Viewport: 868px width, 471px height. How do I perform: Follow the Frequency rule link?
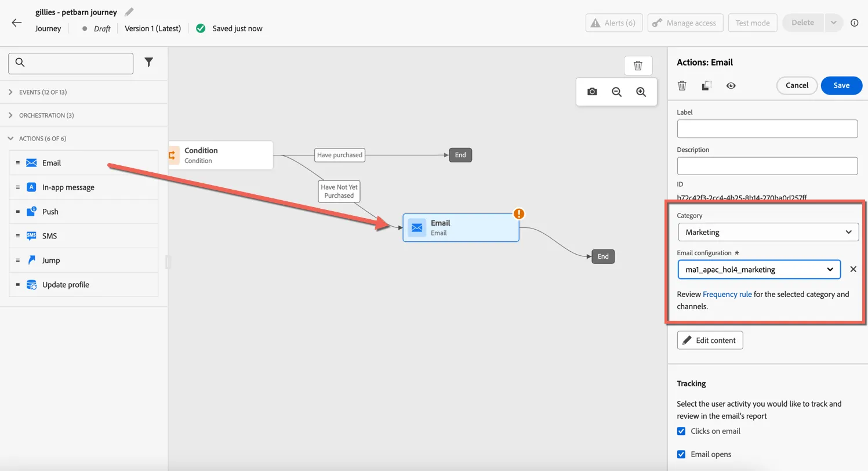coord(727,294)
